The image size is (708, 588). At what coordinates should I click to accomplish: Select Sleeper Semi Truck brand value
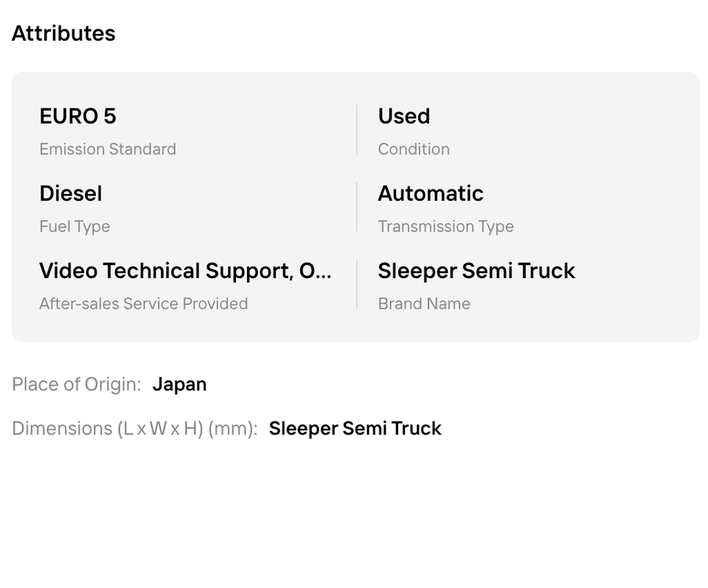point(476,271)
